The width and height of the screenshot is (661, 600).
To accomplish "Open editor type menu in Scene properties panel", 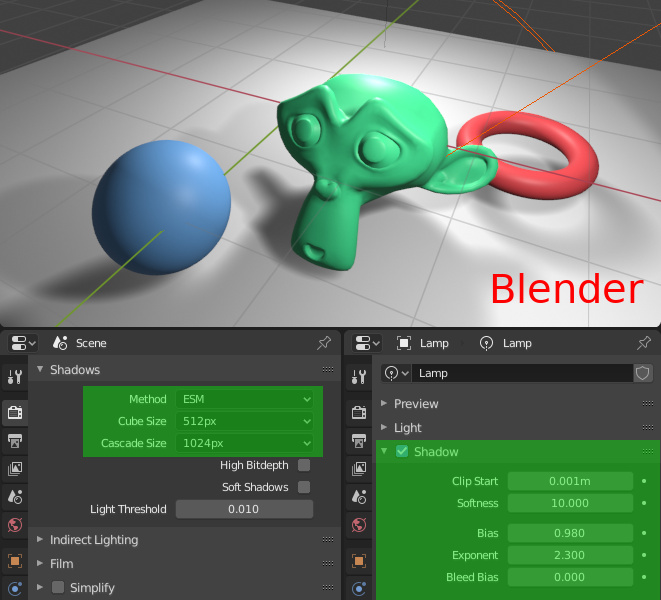I will point(23,343).
